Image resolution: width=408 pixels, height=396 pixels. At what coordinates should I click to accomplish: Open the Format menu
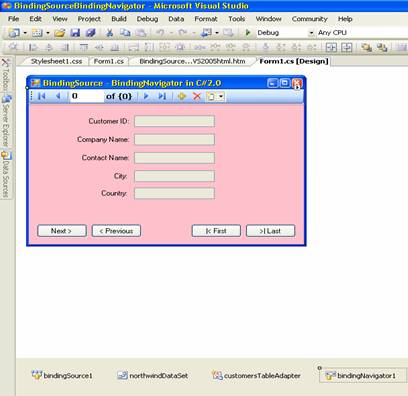point(206,19)
